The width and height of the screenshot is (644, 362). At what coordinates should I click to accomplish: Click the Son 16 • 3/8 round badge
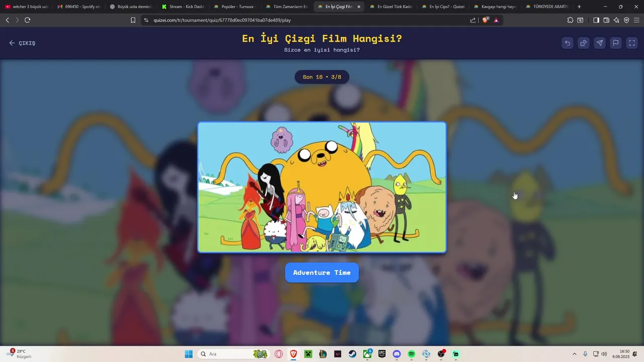point(322,77)
